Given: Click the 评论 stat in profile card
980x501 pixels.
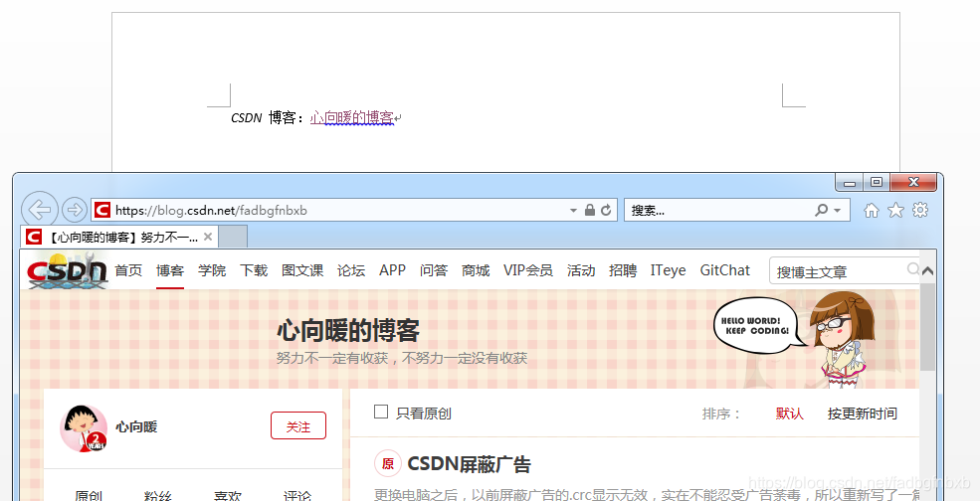Looking at the screenshot, I should 296,497.
